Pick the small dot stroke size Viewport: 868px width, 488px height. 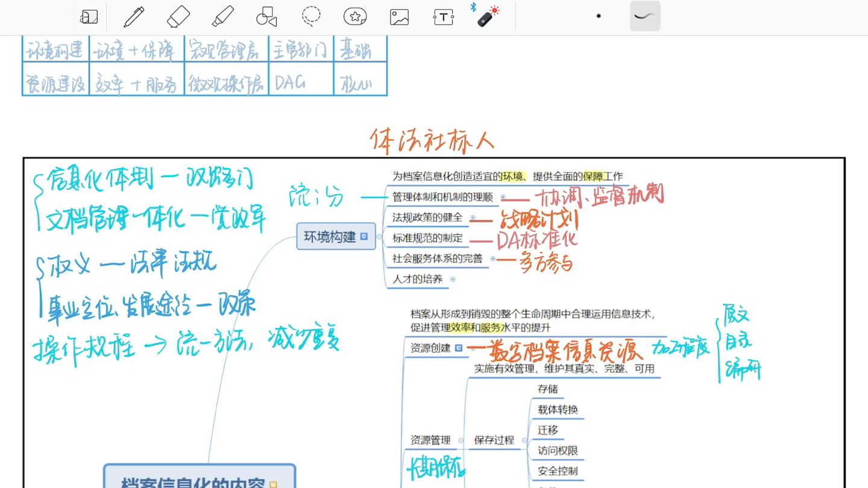[x=599, y=16]
